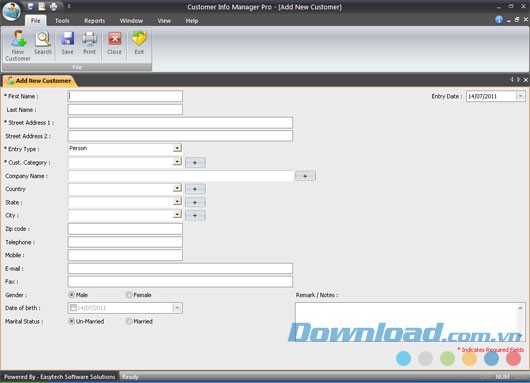Click 'Powered By - Easytech Software Solutions' text
This screenshot has height=383, width=530.
[59, 377]
